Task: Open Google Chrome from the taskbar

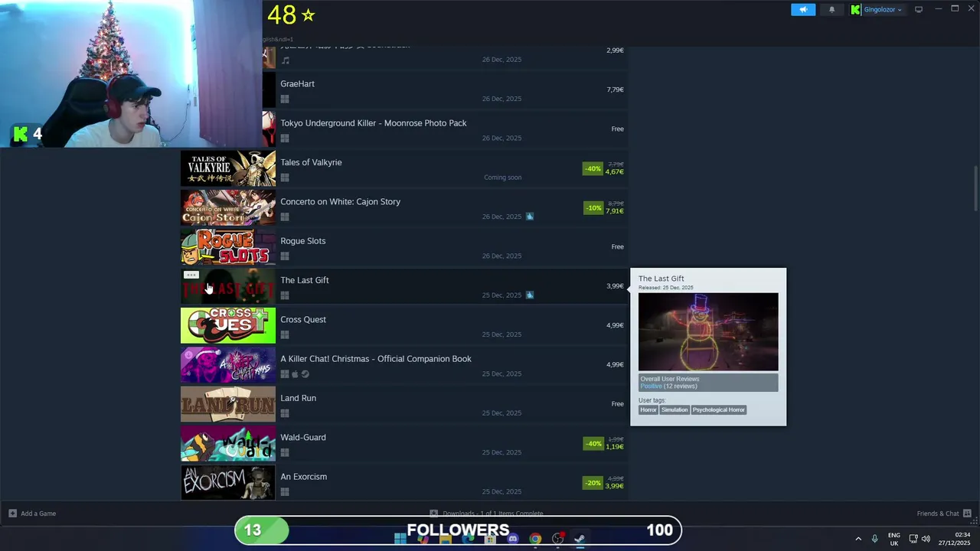Action: point(535,539)
